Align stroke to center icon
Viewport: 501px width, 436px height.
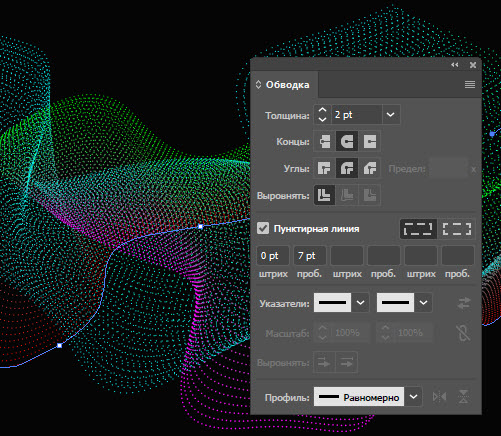(324, 195)
